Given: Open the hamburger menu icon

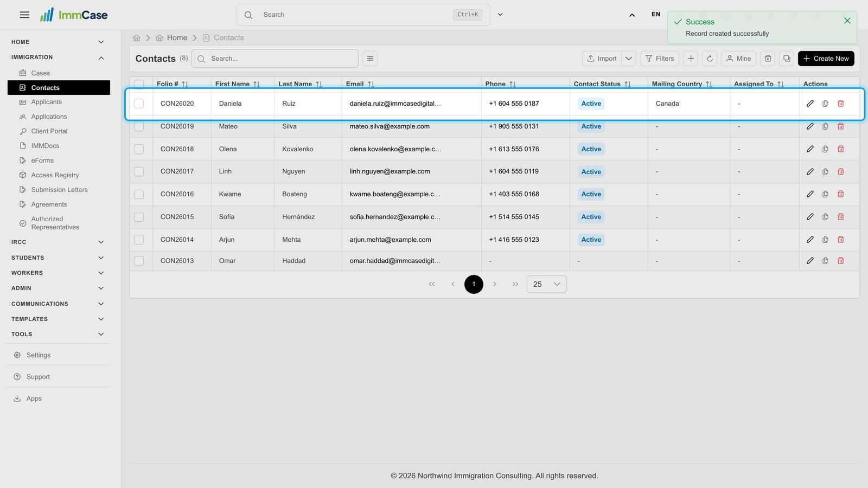Looking at the screenshot, I should pos(24,15).
